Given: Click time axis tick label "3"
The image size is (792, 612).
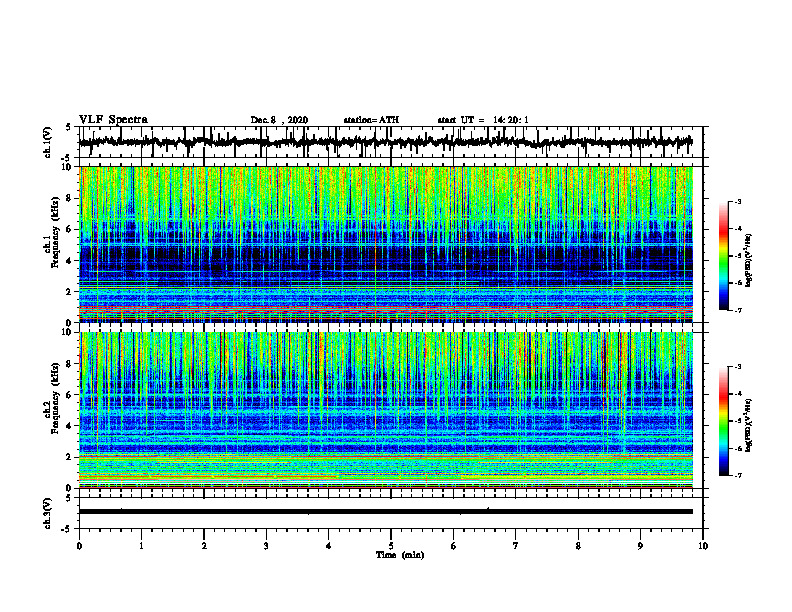Looking at the screenshot, I should click(266, 546).
